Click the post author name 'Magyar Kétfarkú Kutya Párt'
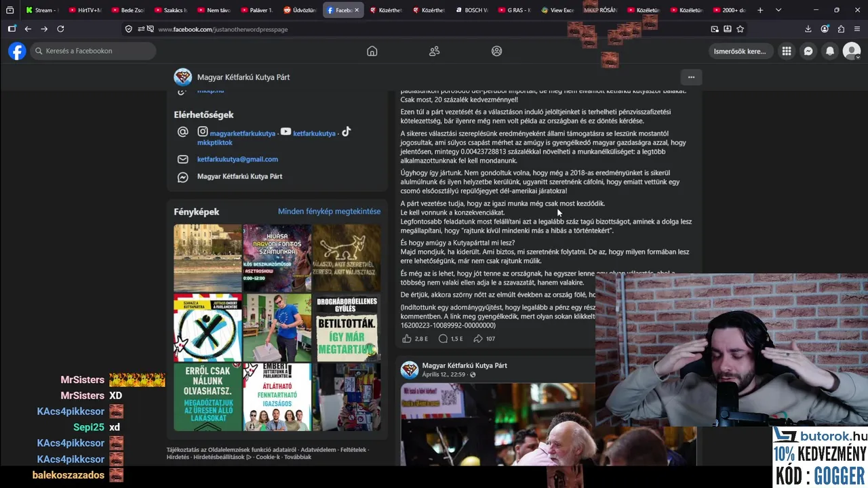 pyautogui.click(x=465, y=365)
